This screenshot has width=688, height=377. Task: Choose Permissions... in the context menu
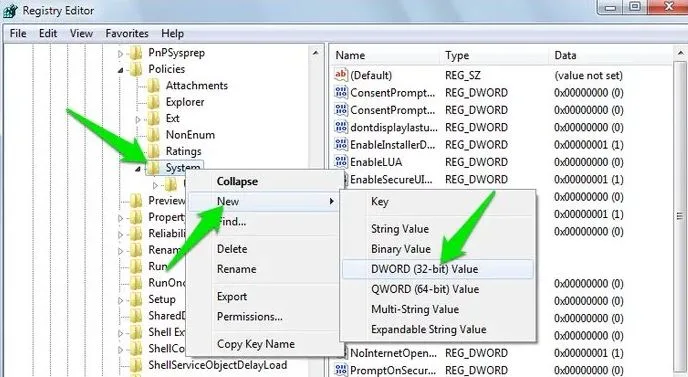[265, 316]
